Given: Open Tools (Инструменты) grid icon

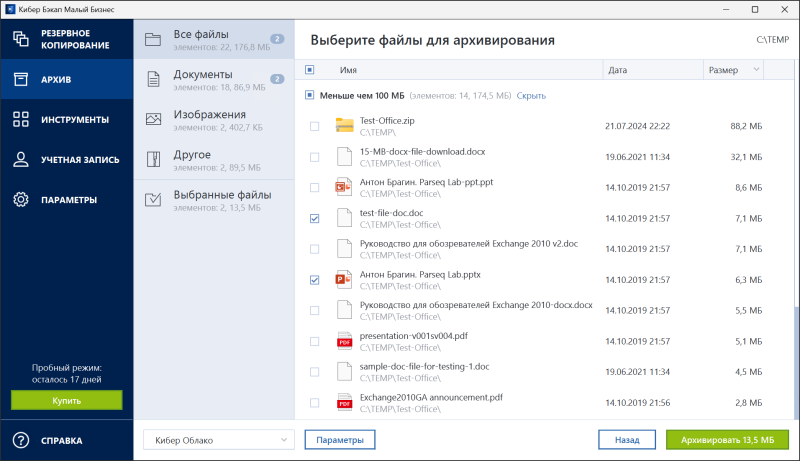Looking at the screenshot, I should click(x=20, y=119).
